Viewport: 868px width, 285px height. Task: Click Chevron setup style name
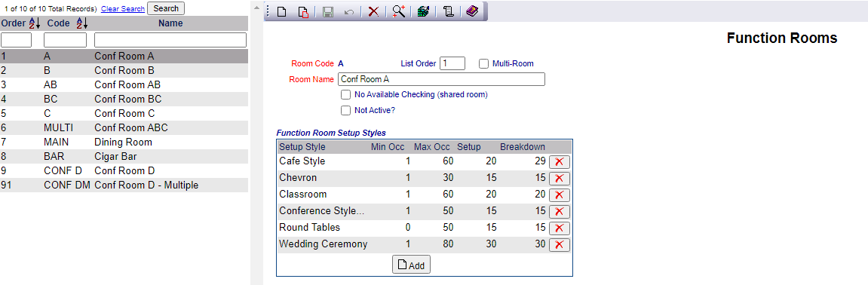297,178
